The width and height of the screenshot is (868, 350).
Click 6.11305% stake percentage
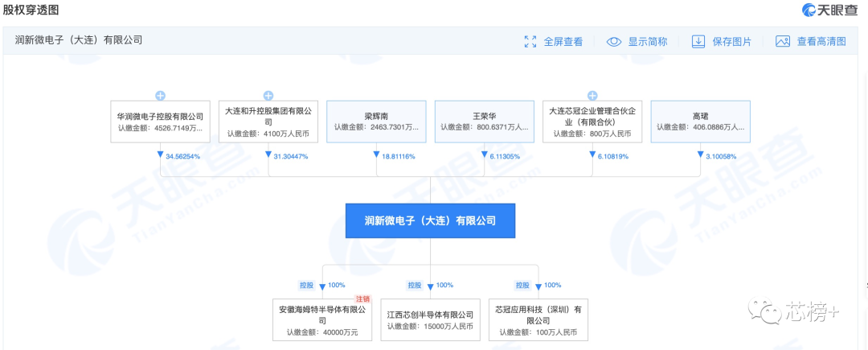[505, 157]
